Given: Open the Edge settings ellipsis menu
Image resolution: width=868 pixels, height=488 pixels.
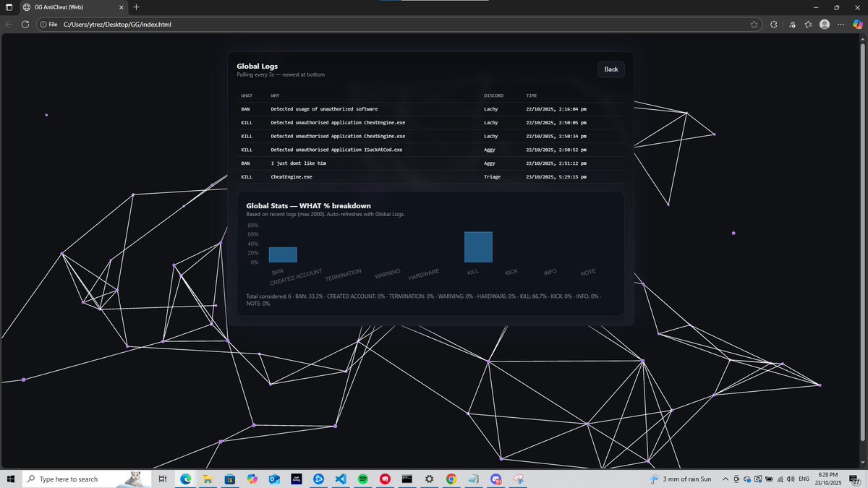Looking at the screenshot, I should click(841, 24).
